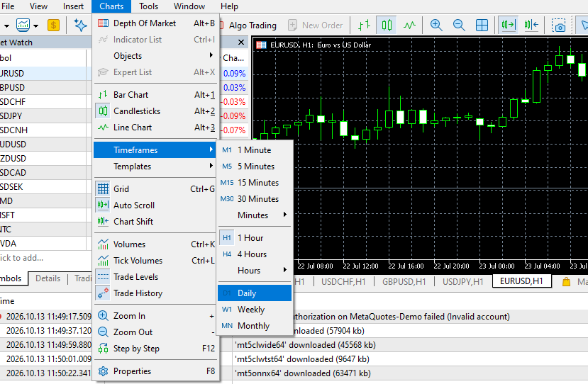588x384 pixels.
Task: Expand the Timeframes submenu entry
Action: [x=155, y=150]
